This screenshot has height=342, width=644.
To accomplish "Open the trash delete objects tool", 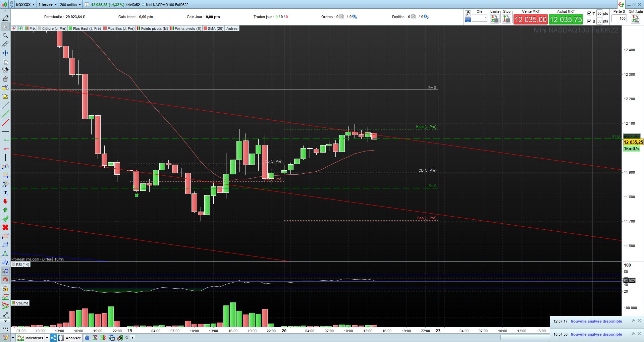I will click(5, 79).
